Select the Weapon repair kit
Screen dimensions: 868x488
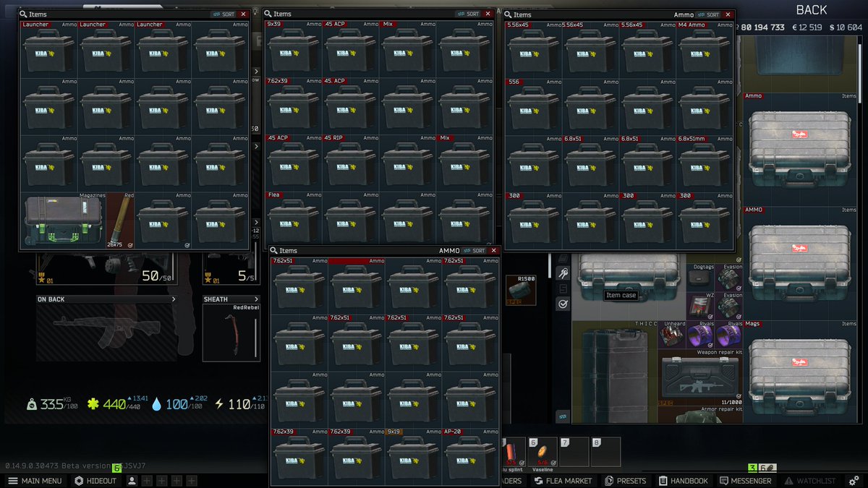pos(701,378)
